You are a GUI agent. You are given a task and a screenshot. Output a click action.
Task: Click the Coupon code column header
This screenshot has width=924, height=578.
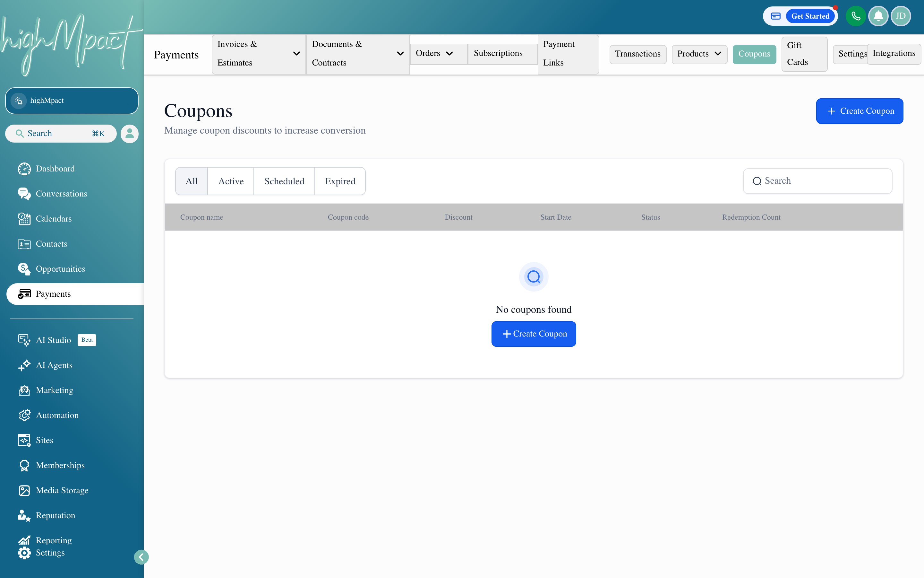(348, 217)
